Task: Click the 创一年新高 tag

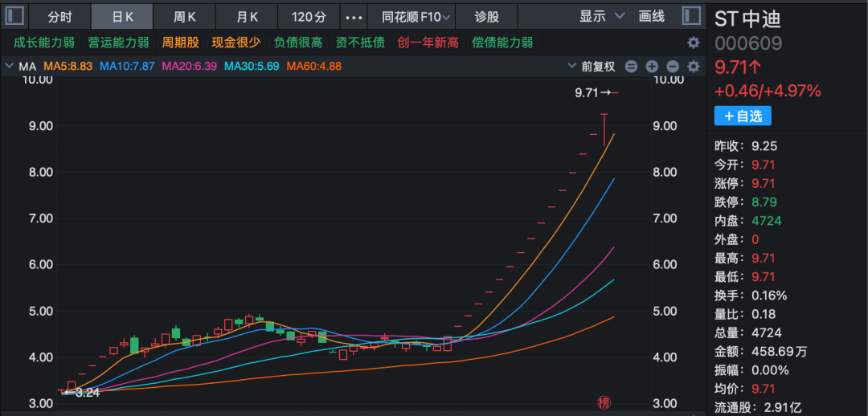Action: point(427,43)
